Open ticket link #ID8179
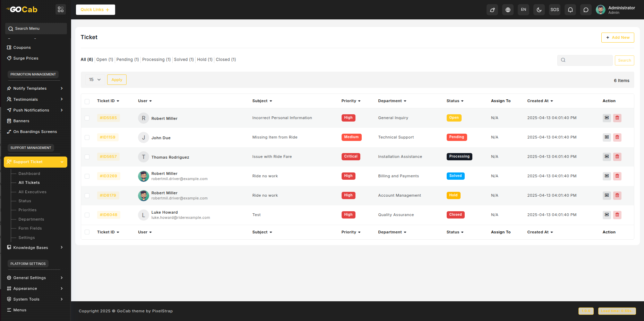 click(x=108, y=195)
